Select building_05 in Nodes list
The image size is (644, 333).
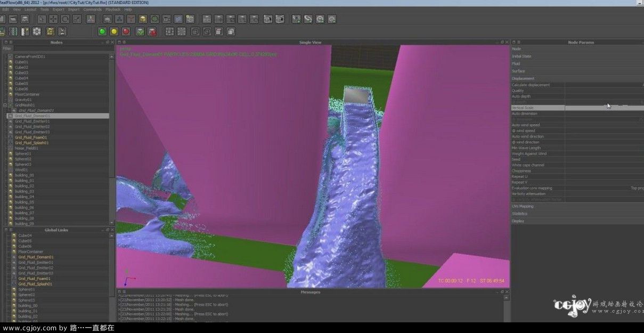point(25,202)
